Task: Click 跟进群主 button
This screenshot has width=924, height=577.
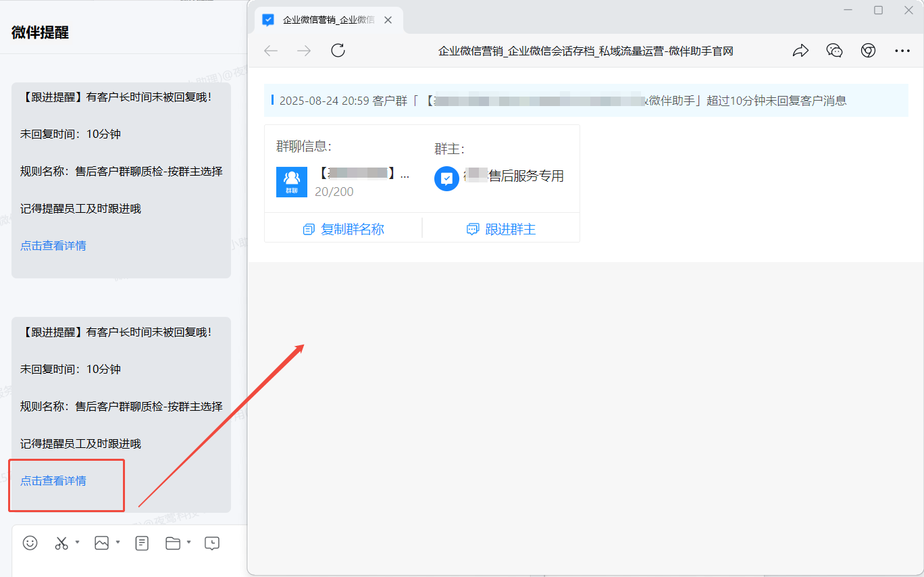Action: tap(501, 229)
